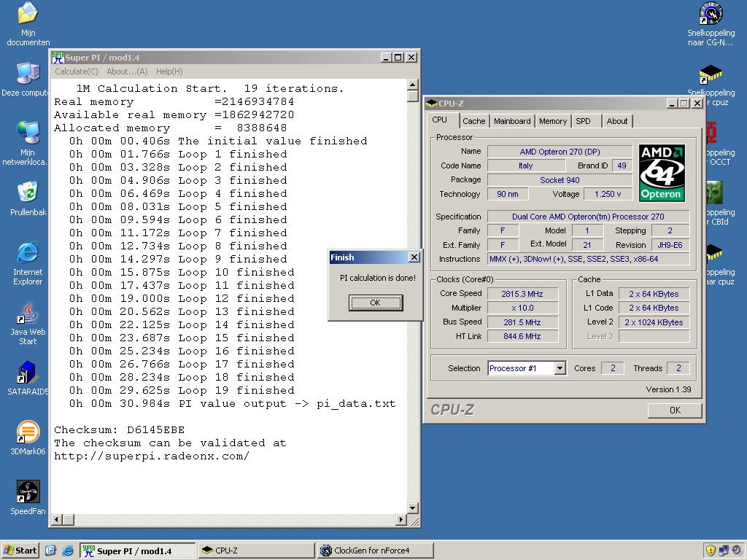Screen dimensions: 747x560
Task: Click the Specification field Dual Core AMD Opteron
Action: [x=589, y=217]
